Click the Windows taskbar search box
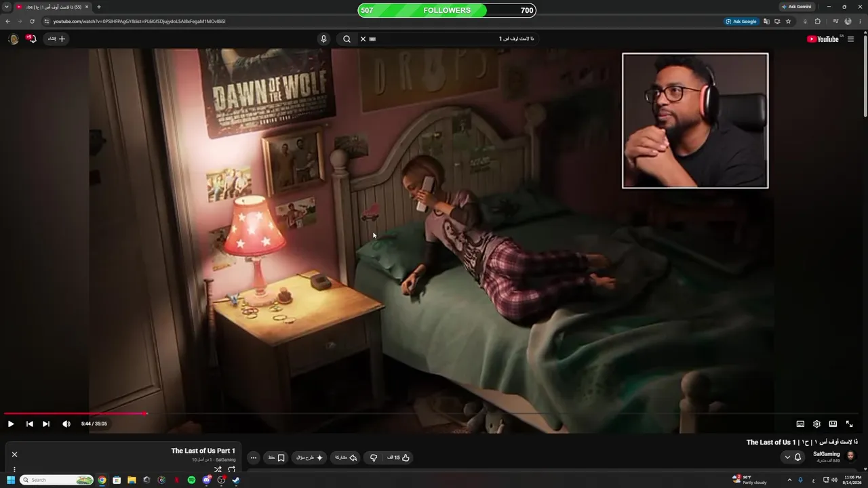The width and height of the screenshot is (868, 488). pyautogui.click(x=57, y=480)
